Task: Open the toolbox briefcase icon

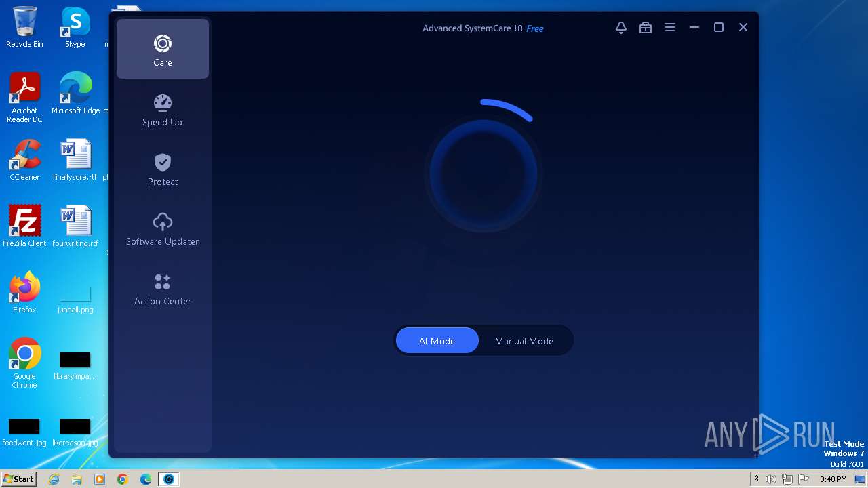Action: click(x=645, y=28)
